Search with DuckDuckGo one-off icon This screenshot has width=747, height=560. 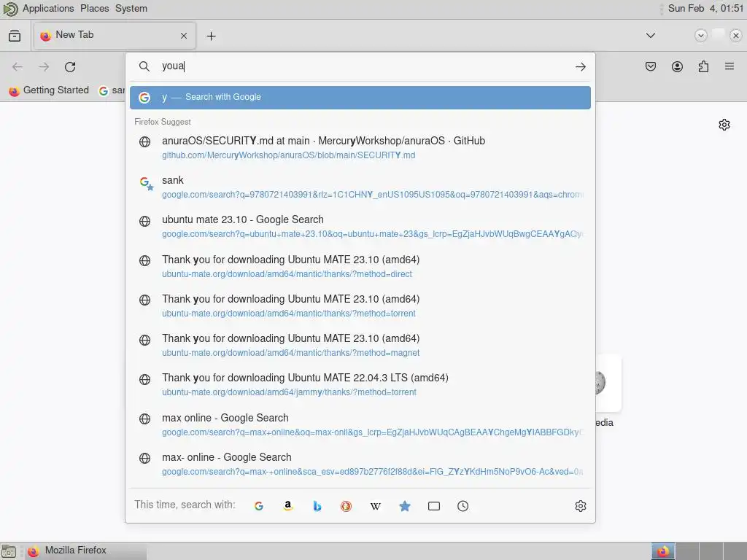[347, 506]
